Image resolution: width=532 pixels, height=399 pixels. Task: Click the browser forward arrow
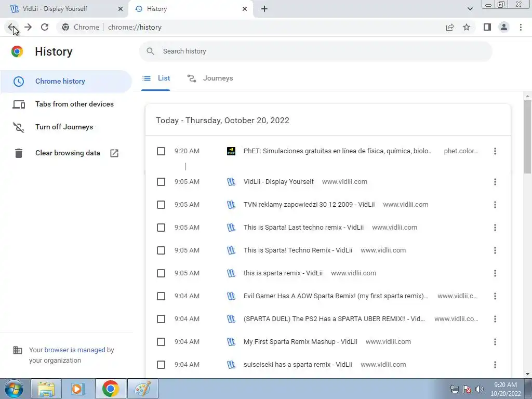tap(28, 27)
